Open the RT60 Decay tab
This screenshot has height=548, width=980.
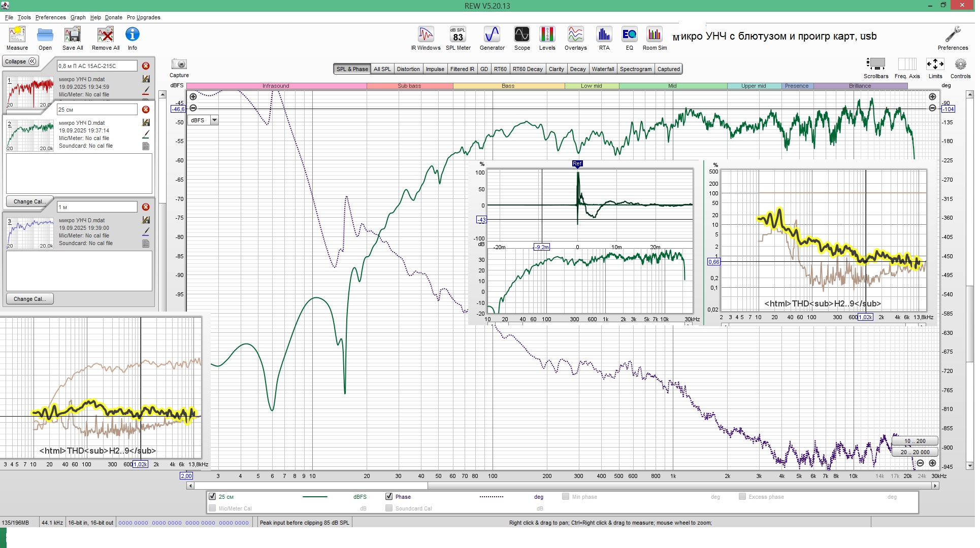pos(528,69)
